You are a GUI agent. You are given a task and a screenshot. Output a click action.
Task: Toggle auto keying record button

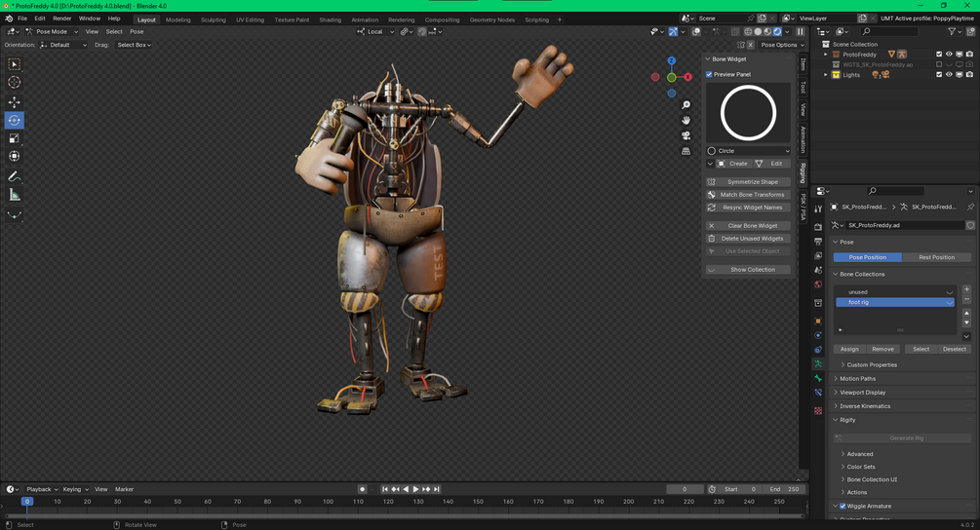(362, 489)
